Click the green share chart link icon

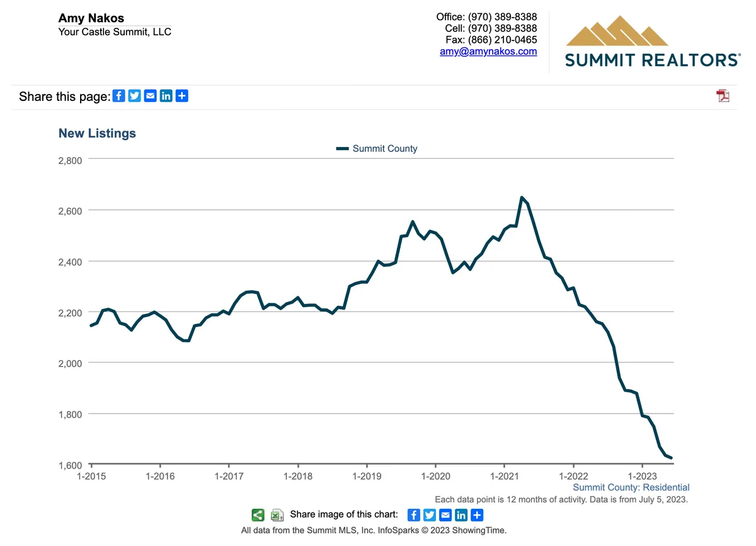(258, 515)
